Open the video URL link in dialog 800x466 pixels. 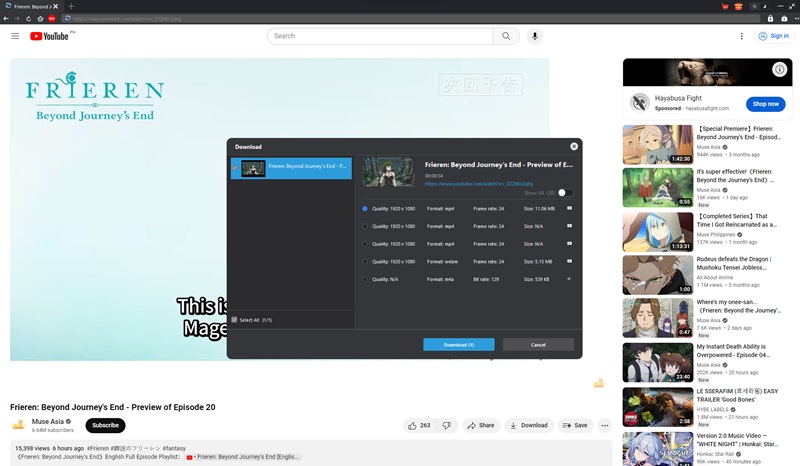click(479, 184)
